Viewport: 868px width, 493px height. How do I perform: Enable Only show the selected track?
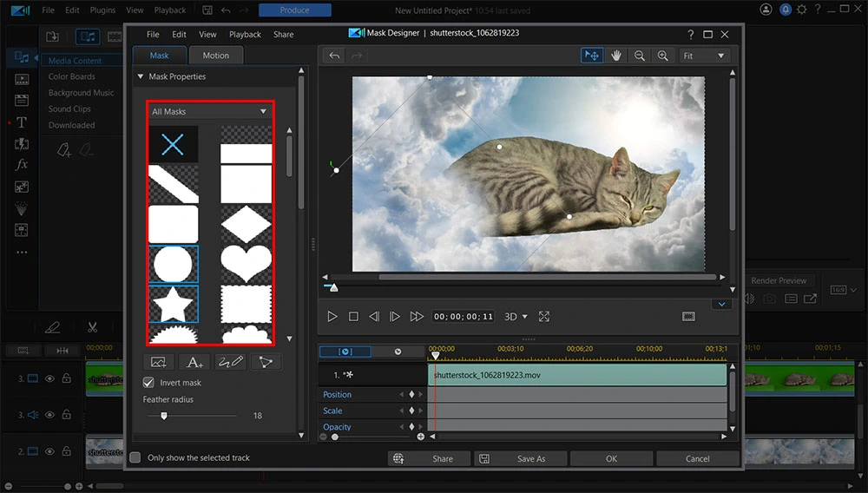click(x=135, y=457)
